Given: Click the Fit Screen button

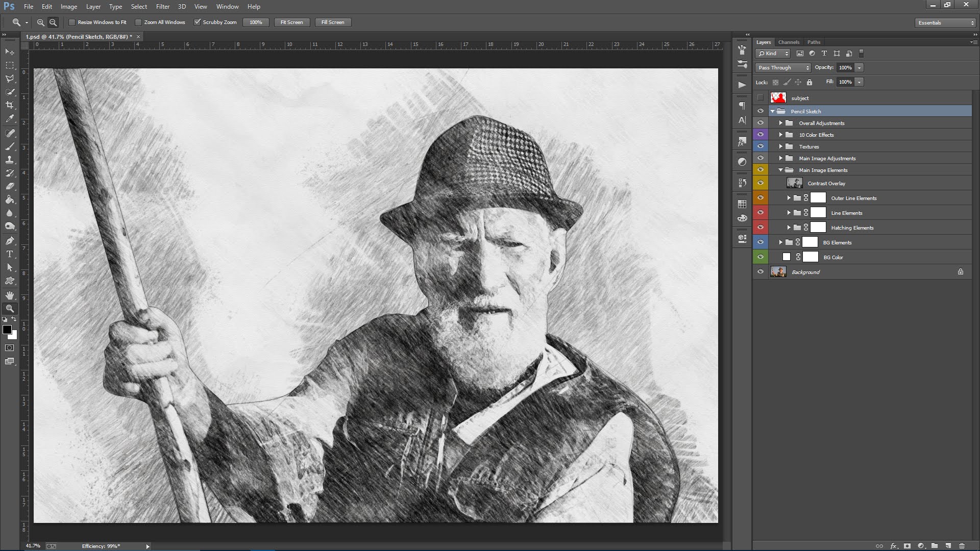Looking at the screenshot, I should pyautogui.click(x=291, y=22).
